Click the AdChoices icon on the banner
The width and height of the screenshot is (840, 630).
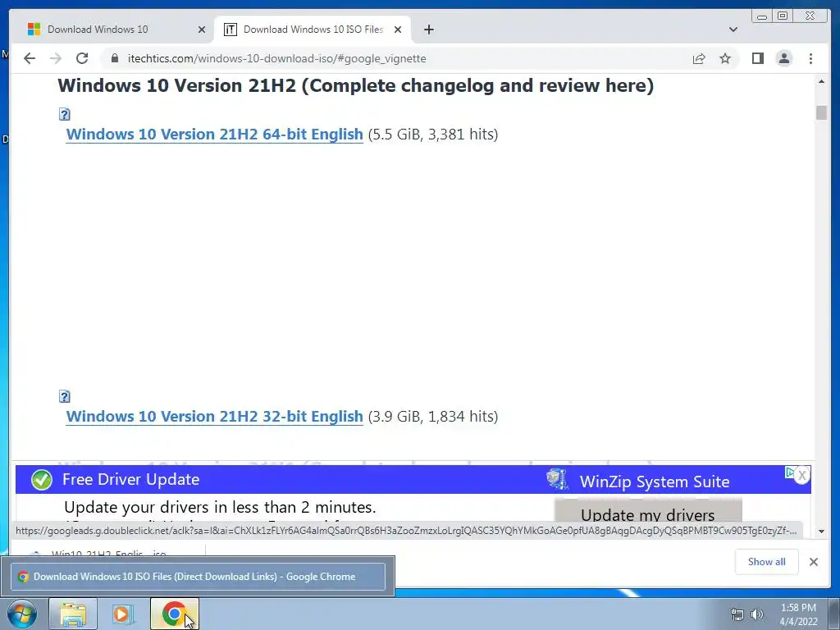tap(789, 472)
